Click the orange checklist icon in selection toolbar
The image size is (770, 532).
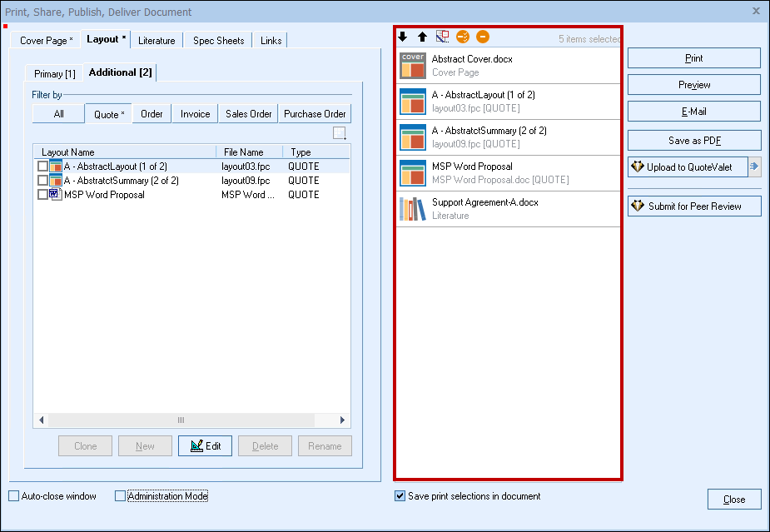(463, 37)
